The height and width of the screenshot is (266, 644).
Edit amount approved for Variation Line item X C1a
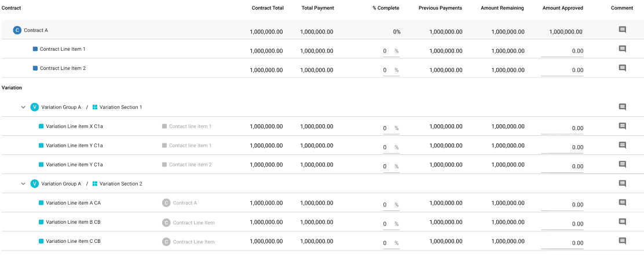562,128
